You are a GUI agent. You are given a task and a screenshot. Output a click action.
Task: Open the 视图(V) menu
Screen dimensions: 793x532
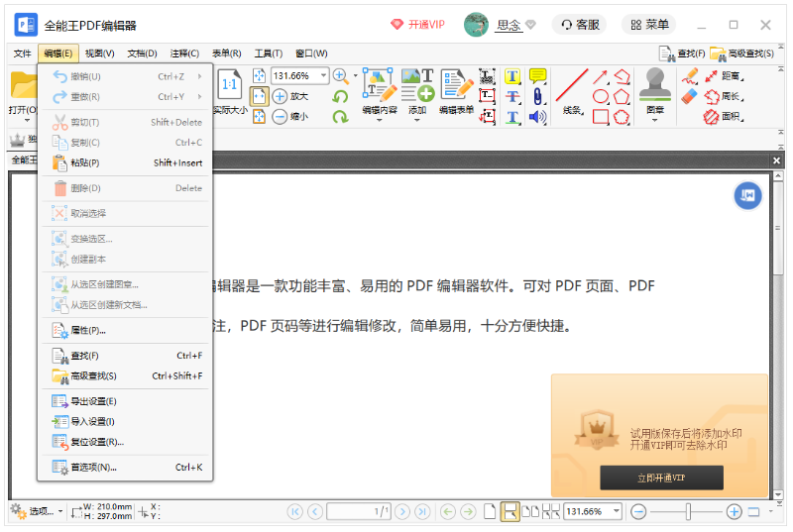tap(100, 53)
